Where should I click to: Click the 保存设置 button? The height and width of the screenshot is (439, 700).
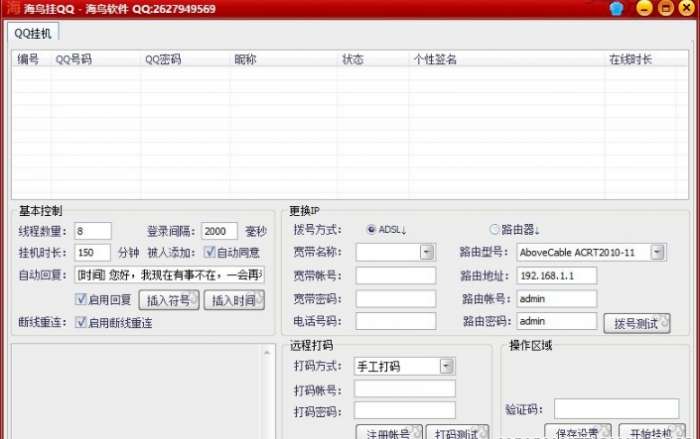coord(578,432)
